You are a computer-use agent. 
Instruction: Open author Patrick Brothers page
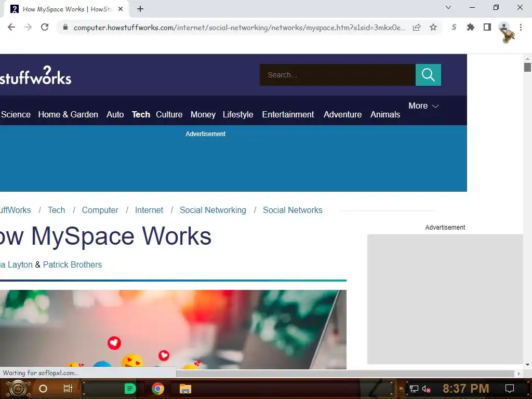coord(72,264)
